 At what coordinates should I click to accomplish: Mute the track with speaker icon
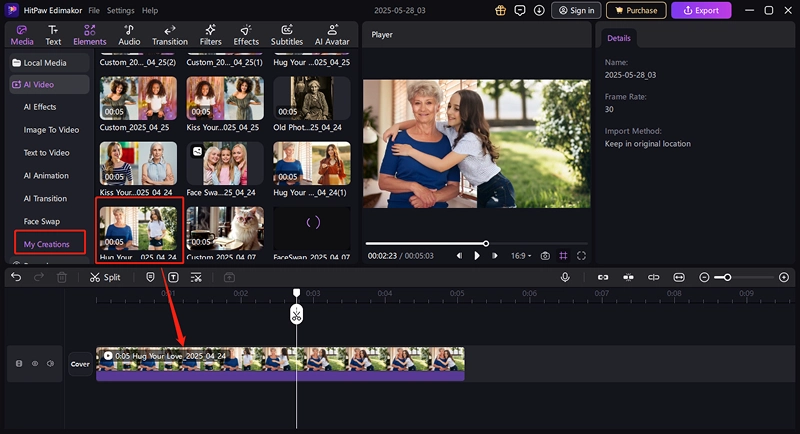(51, 364)
